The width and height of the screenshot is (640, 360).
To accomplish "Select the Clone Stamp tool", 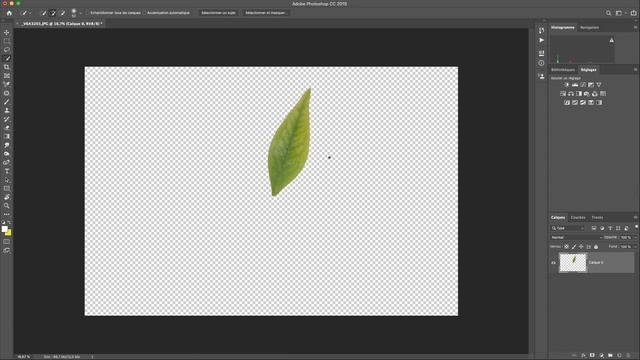I will 7,111.
